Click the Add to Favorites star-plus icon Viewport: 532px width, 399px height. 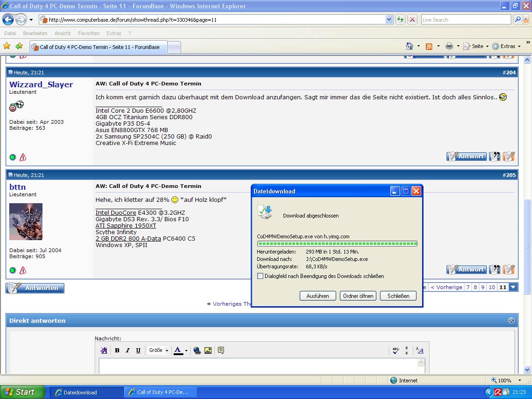pyautogui.click(x=19, y=46)
